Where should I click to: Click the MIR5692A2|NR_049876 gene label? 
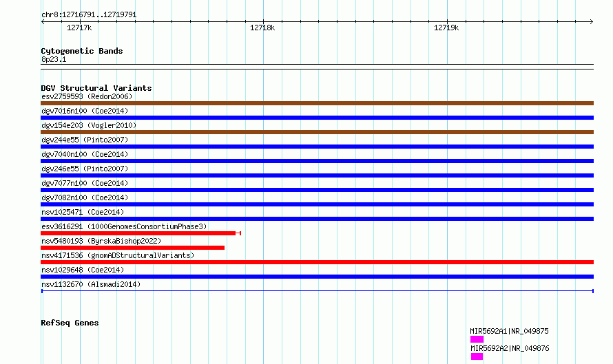click(510, 348)
